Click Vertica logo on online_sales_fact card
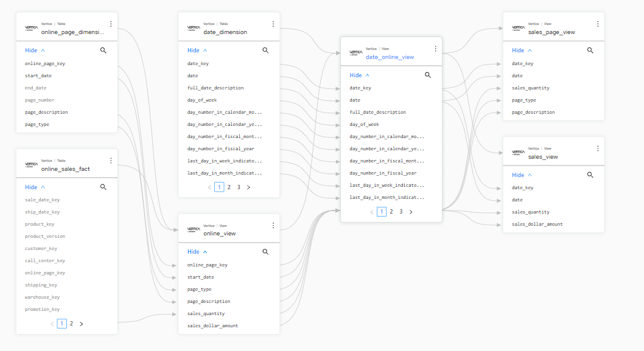Screen dimensions: 644x351 coord(31,165)
